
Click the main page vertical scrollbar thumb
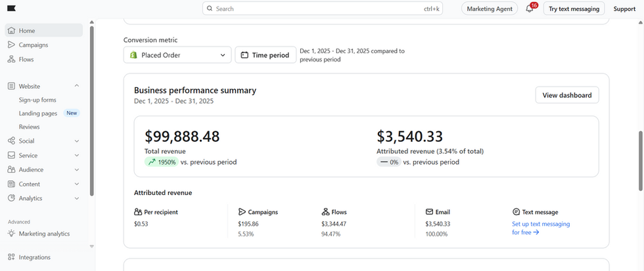tap(640, 161)
